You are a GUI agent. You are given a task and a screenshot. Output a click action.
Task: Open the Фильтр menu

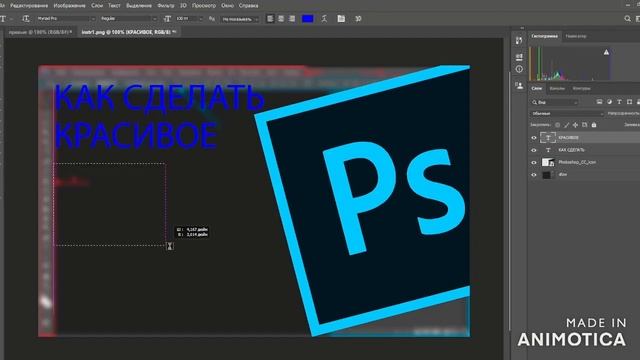click(x=165, y=6)
